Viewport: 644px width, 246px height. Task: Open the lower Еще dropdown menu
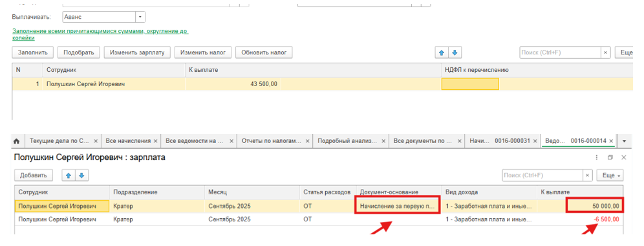click(x=610, y=175)
